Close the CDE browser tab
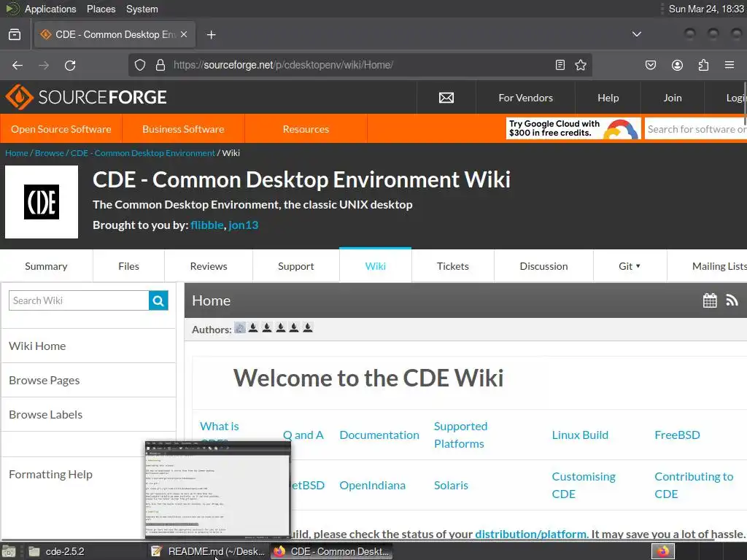Screen dimensions: 747x560 pos(184,34)
